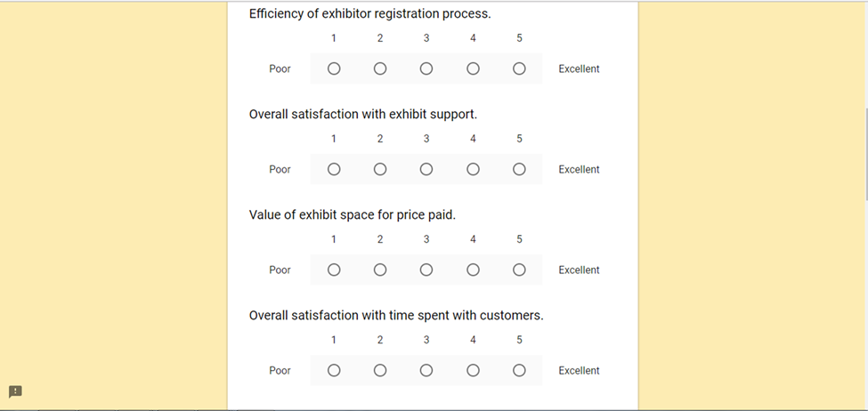Rate exhibit space value as 5
868x411 pixels.
tap(519, 270)
